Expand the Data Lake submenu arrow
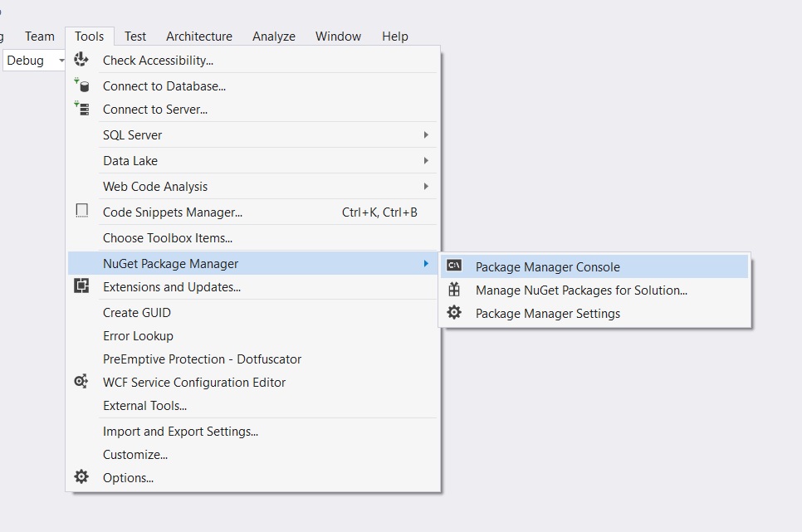 pyautogui.click(x=426, y=161)
